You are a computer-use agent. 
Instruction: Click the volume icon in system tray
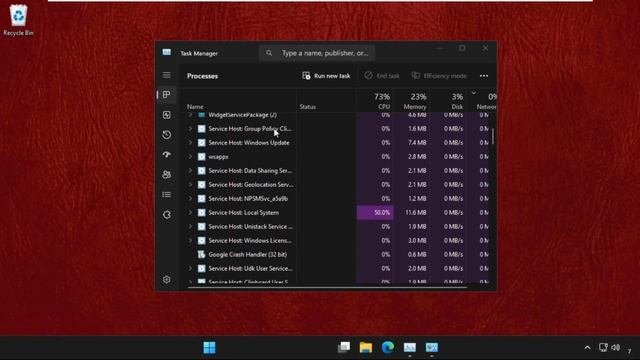[x=616, y=347]
